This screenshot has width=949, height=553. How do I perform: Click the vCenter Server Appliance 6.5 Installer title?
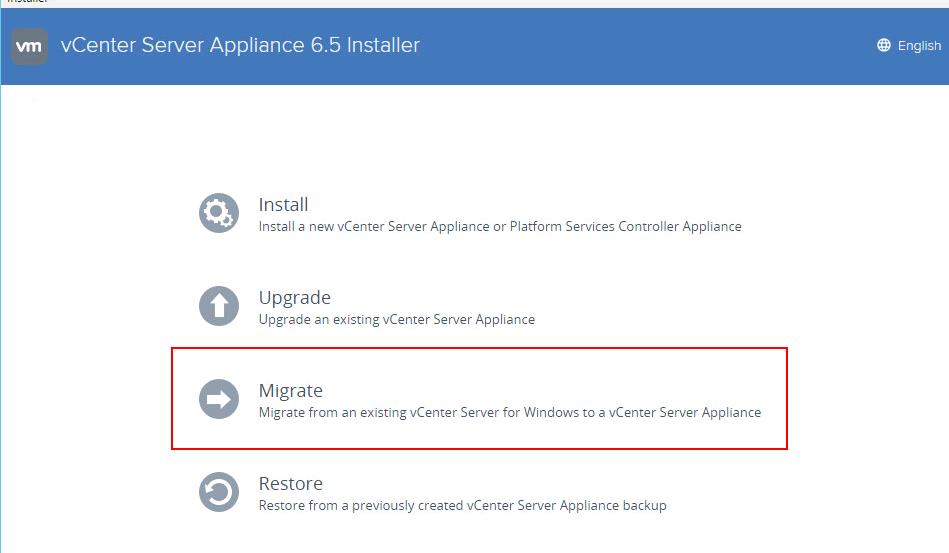(240, 45)
